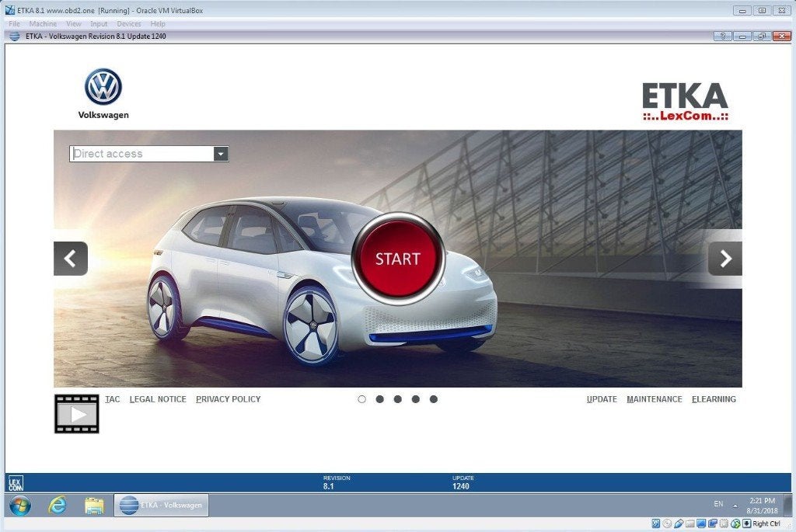Screen dimensions: 796x532
Task: Click the UPDATE 1240 status entry
Action: tap(463, 482)
